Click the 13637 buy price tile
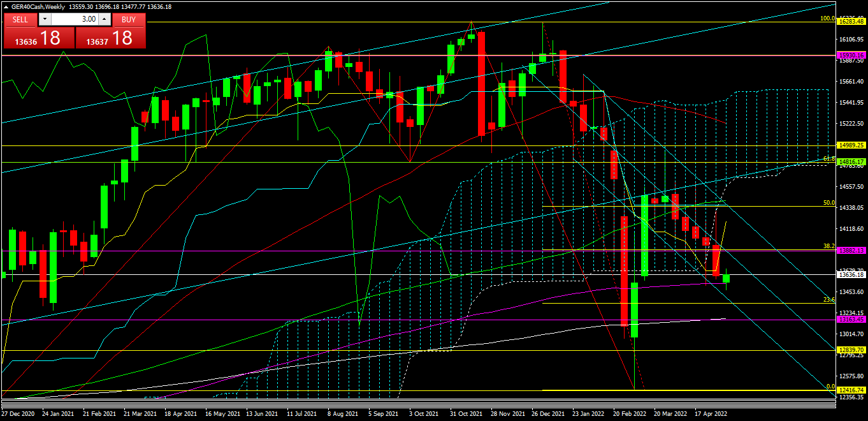868x421 pixels. (110, 38)
